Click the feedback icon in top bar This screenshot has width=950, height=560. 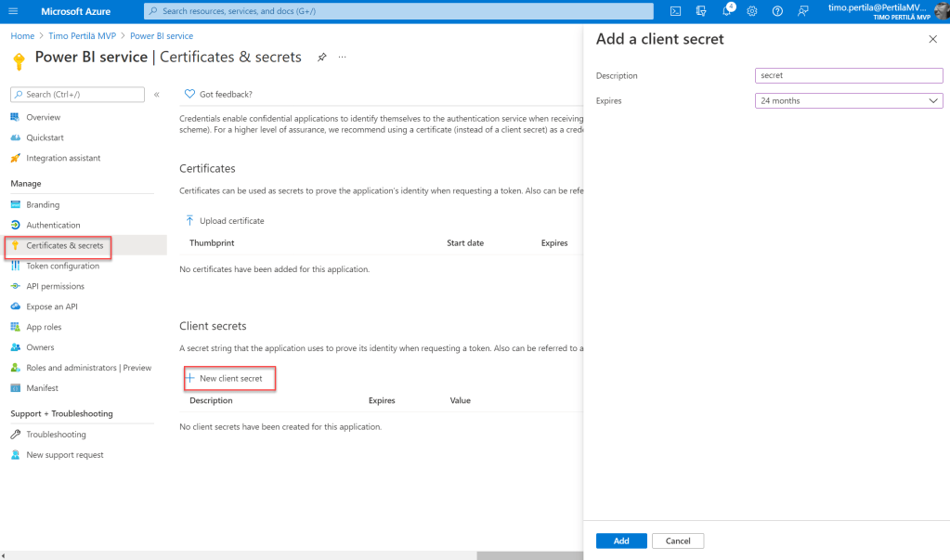click(x=802, y=11)
